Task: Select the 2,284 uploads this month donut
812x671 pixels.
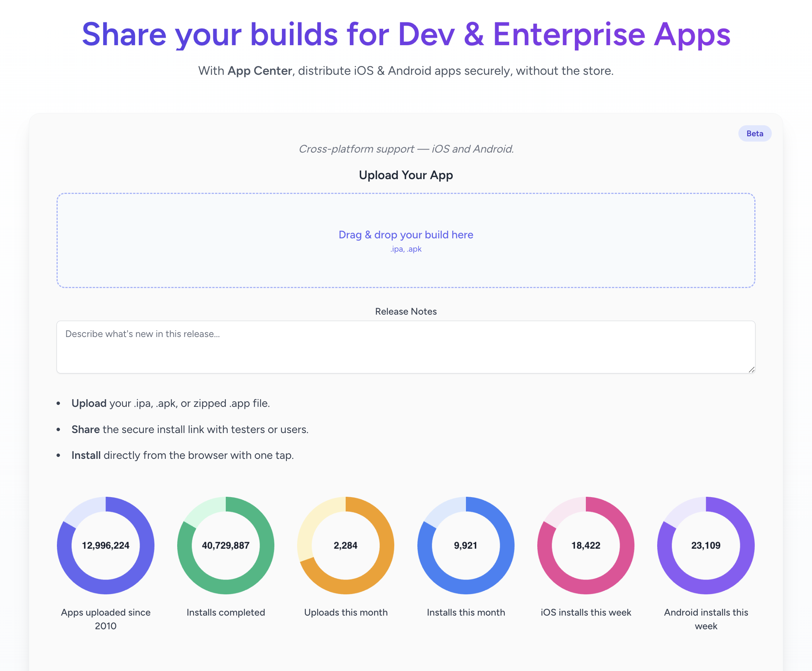Action: point(346,545)
